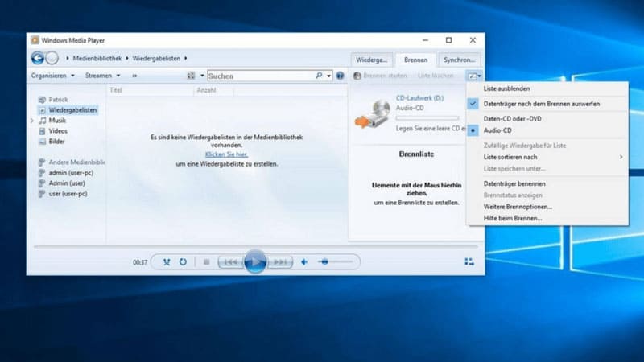Click Wiedergabelisten in the breadcrumb

point(156,58)
